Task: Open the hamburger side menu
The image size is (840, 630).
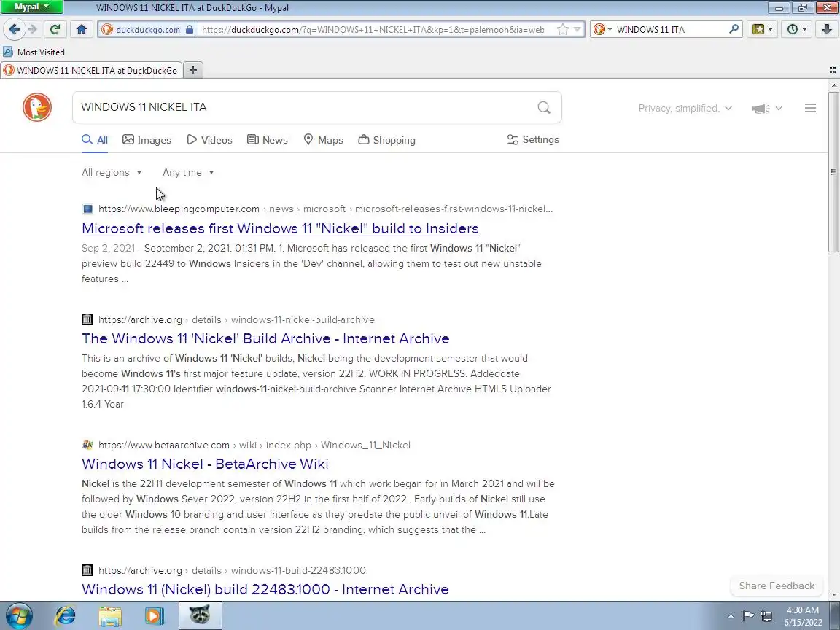Action: [810, 108]
